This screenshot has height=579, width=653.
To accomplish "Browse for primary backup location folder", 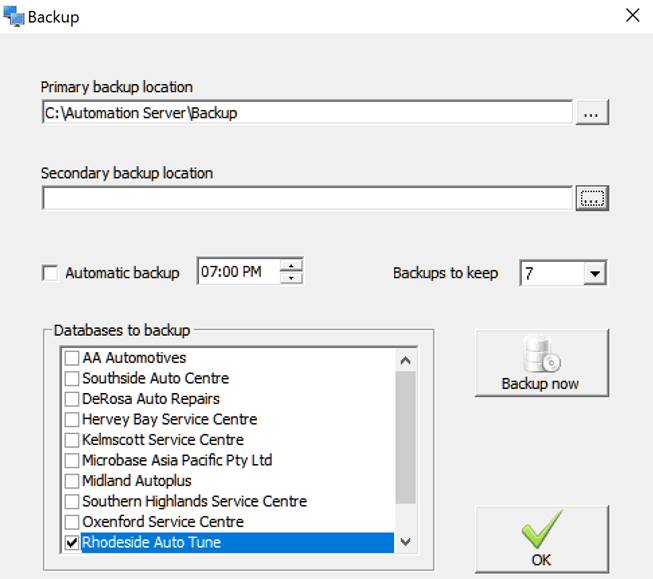I will click(x=592, y=113).
